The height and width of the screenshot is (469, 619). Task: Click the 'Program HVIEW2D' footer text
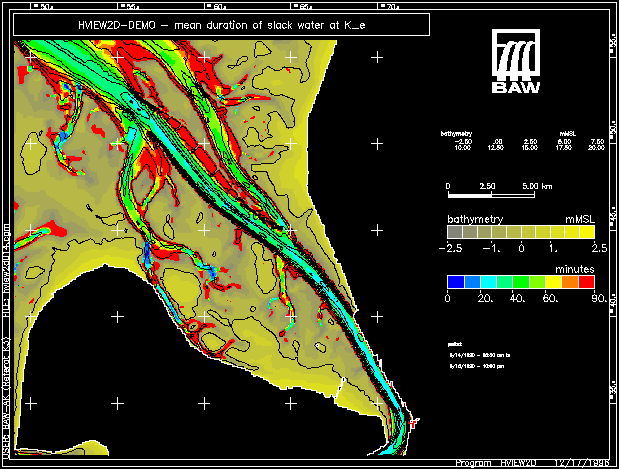pos(496,463)
